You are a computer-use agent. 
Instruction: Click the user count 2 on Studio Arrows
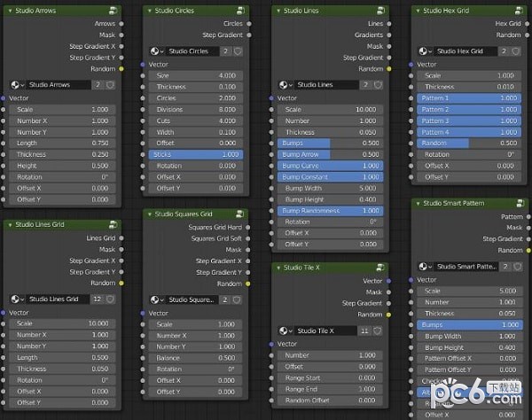(x=98, y=85)
